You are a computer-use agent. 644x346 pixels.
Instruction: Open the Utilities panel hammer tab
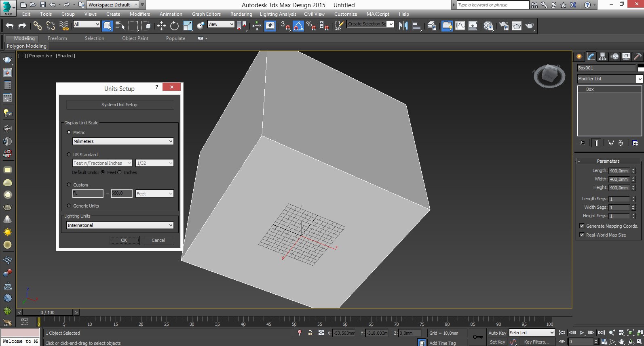coord(638,57)
